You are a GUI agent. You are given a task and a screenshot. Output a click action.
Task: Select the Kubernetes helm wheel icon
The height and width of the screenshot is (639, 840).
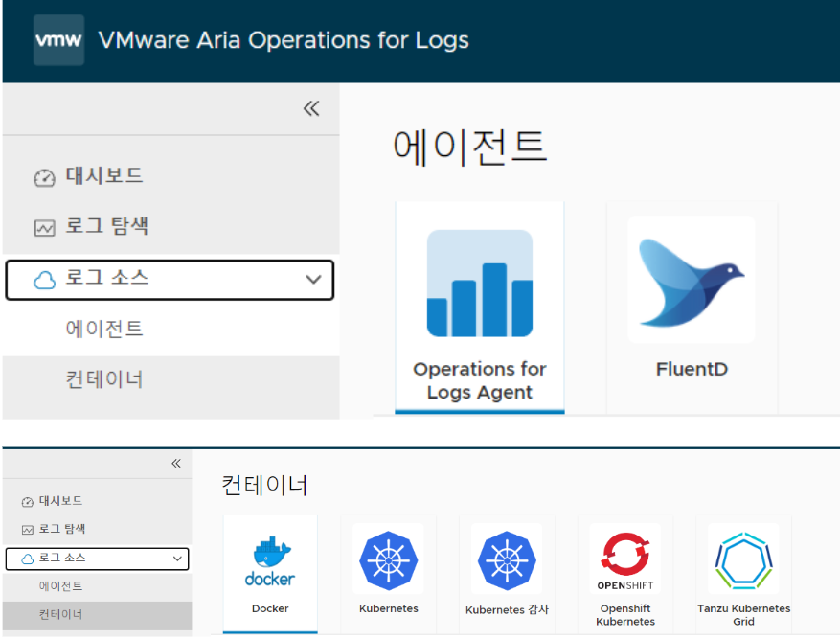[389, 560]
